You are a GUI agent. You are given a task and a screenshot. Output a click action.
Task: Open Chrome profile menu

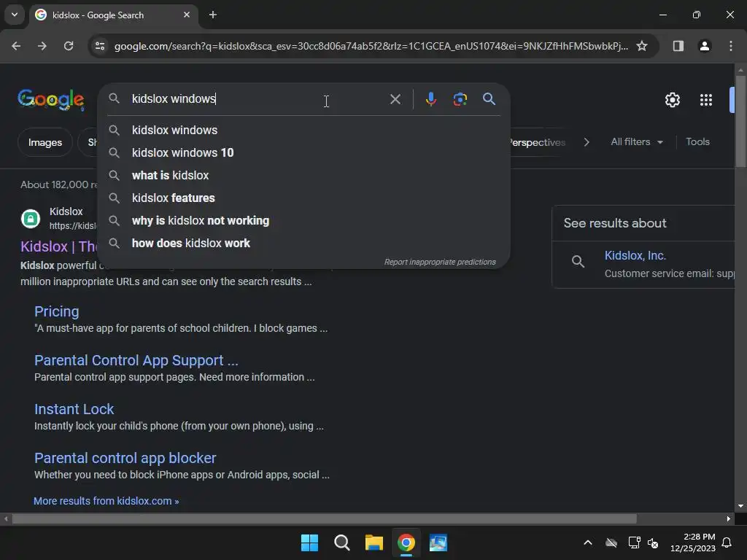pos(704,46)
